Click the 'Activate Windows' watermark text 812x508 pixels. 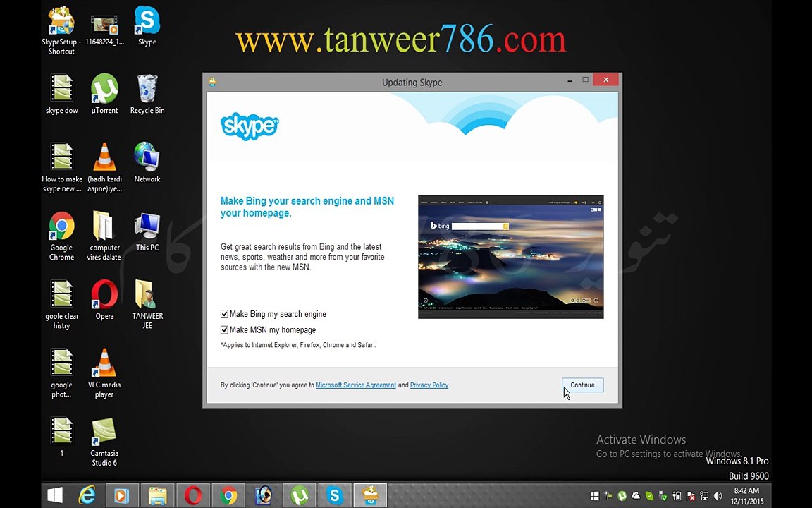point(641,440)
